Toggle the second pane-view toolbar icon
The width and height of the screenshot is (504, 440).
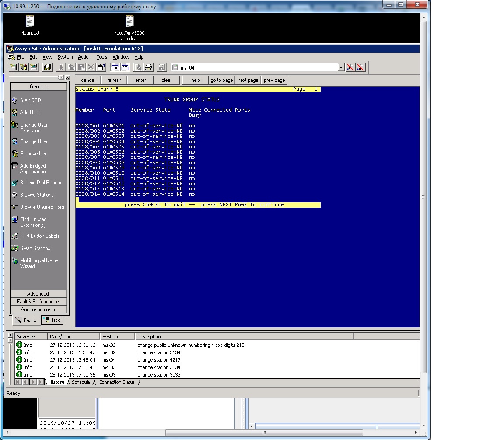coord(125,67)
